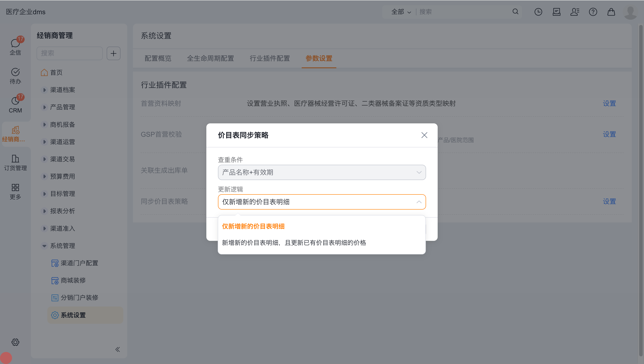The width and height of the screenshot is (644, 364).
Task: Click the sidebar 搜索 input field
Action: tap(69, 53)
